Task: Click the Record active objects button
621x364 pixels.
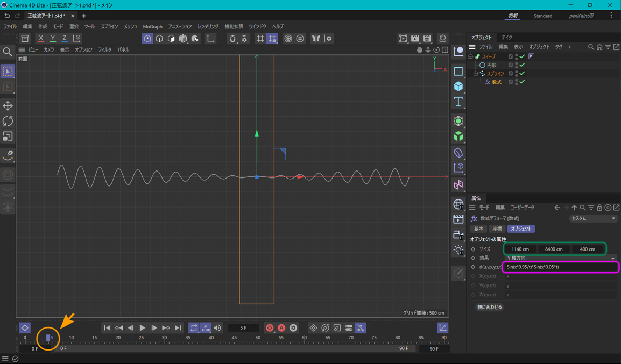Action: tap(270, 328)
